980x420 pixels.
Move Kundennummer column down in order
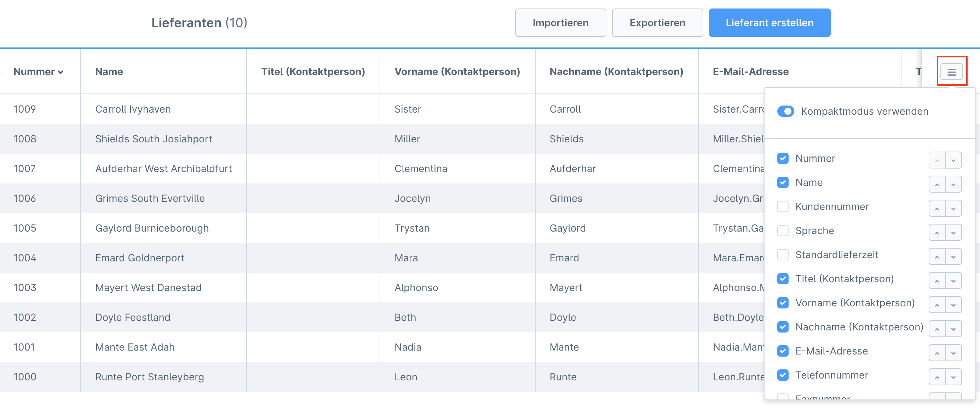click(x=953, y=208)
